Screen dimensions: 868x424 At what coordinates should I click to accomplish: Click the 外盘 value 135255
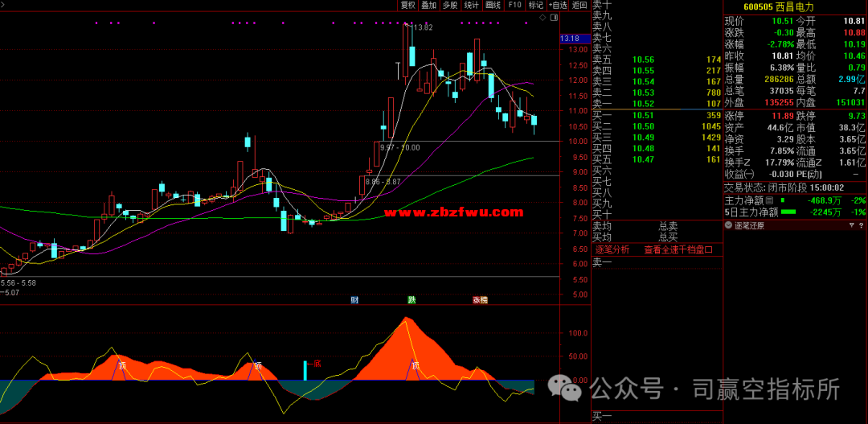[778, 103]
